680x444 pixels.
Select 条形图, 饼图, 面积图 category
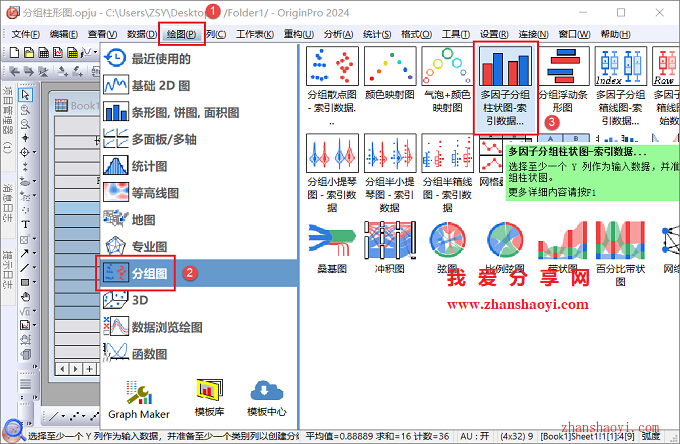199,112
